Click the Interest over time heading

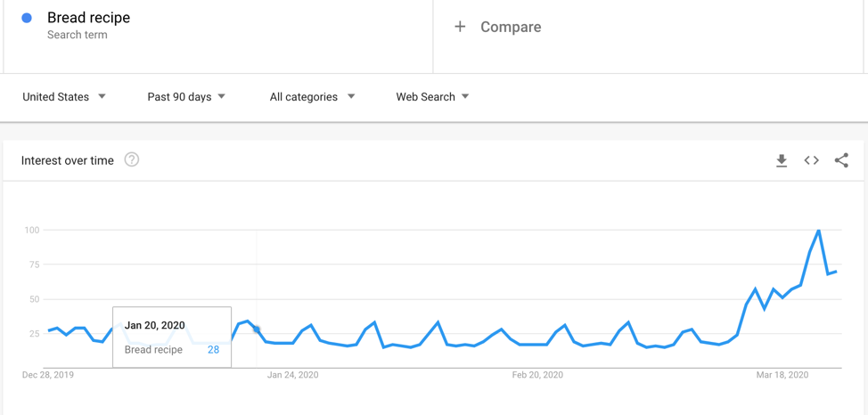point(68,160)
